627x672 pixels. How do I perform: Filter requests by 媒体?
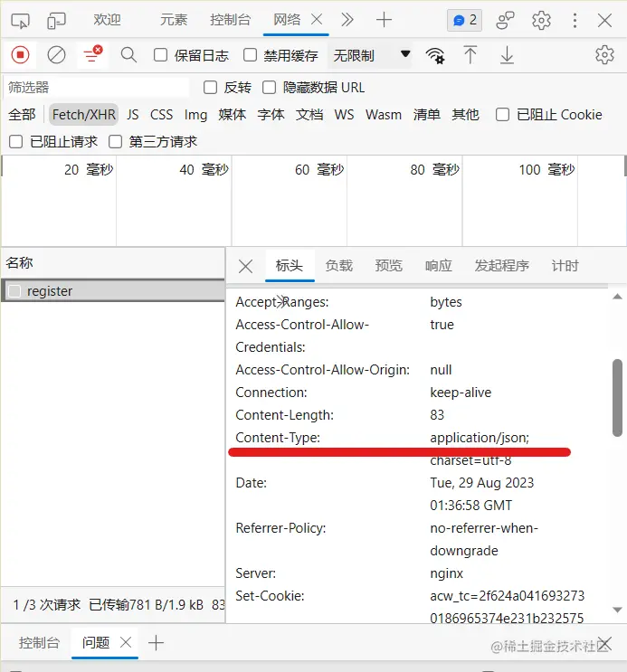click(232, 115)
